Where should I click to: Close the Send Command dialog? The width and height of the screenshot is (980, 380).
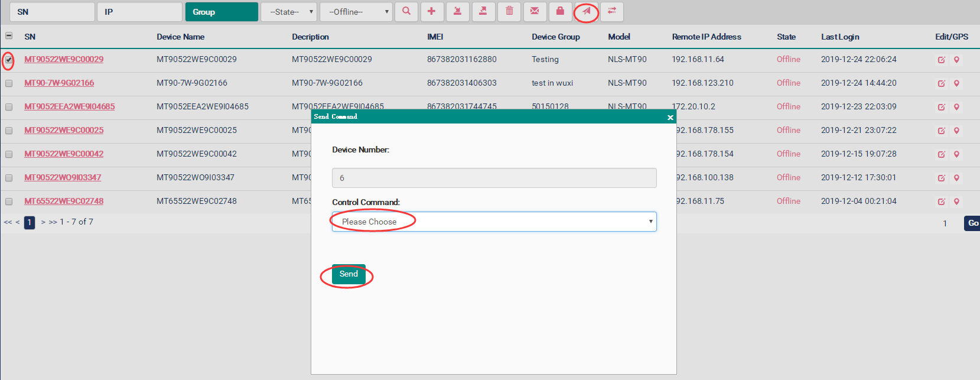pos(670,118)
